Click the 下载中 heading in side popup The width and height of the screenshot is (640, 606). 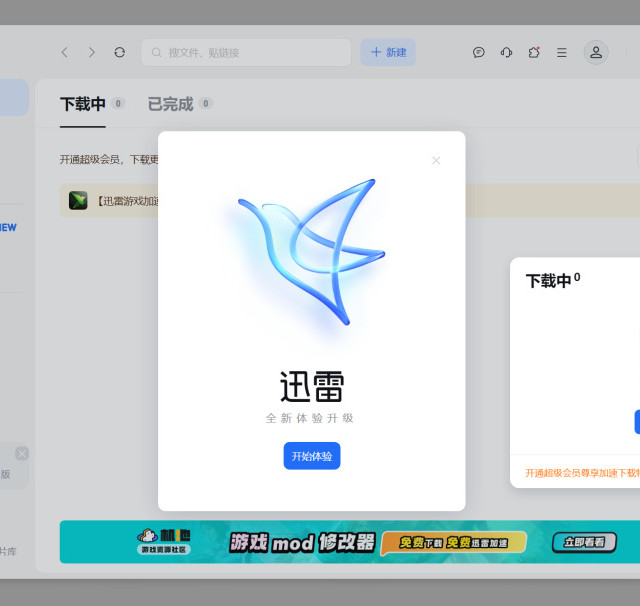[548, 281]
